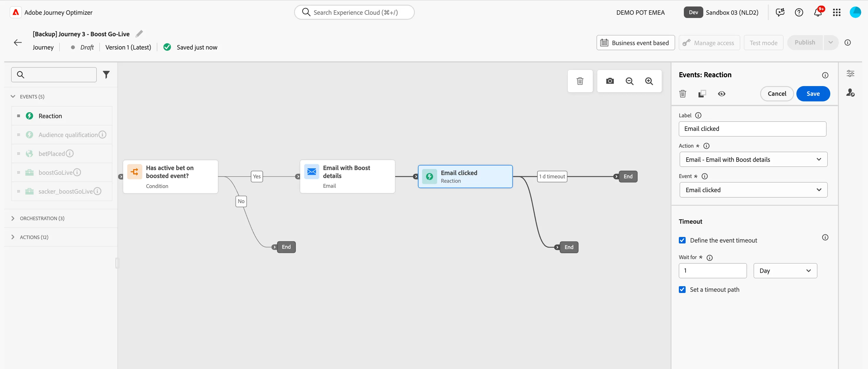Screen dimensions: 868x369
Task: Copy the Reaction activity structure icon
Action: (702, 94)
